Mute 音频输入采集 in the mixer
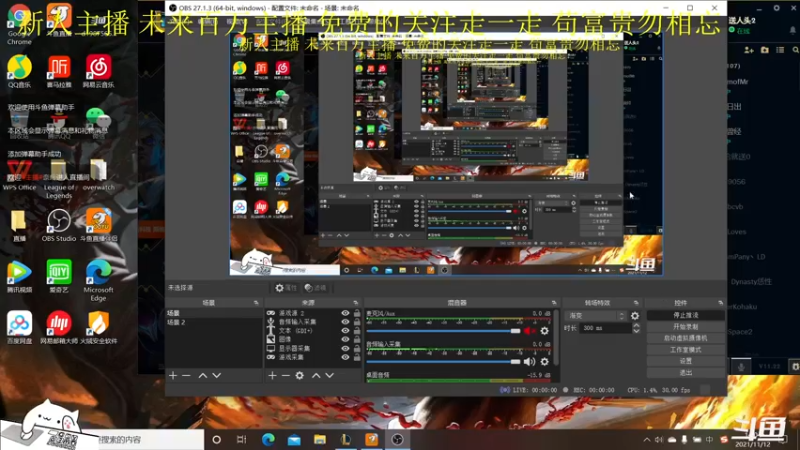 click(x=529, y=362)
